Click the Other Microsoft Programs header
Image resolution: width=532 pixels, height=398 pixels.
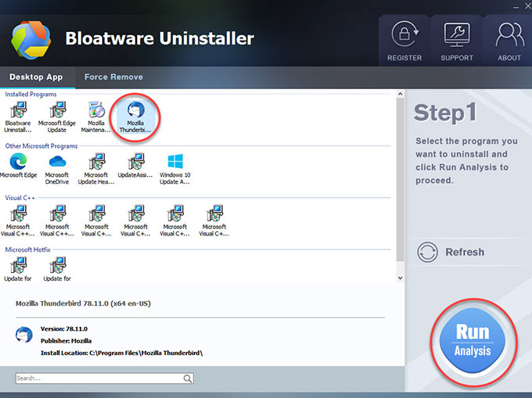click(41, 146)
